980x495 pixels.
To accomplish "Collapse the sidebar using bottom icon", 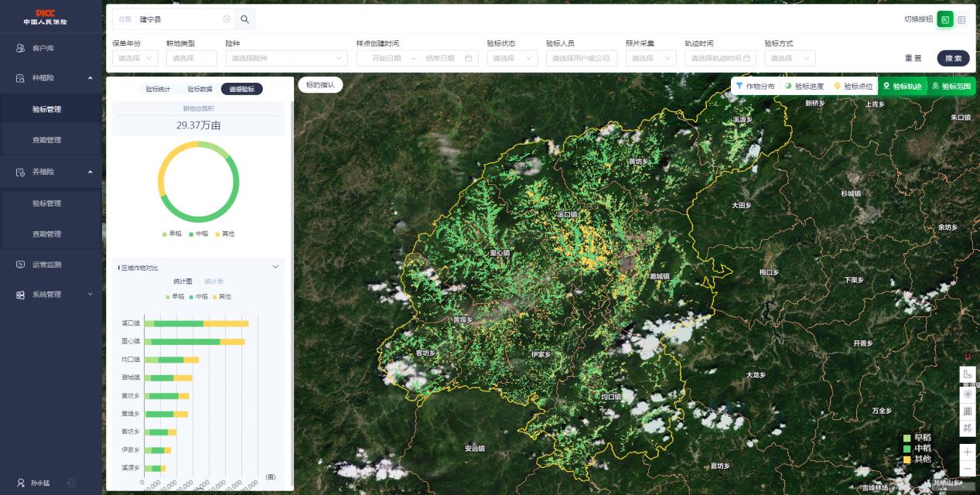I will (70, 483).
